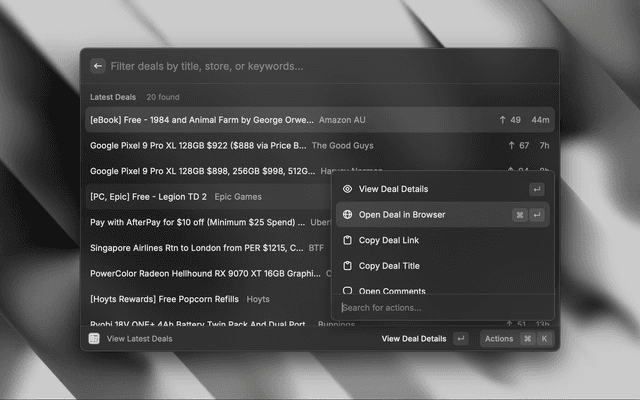Click the speech bubble icon for Open Comments
This screenshot has height=400, width=640.
(x=347, y=290)
